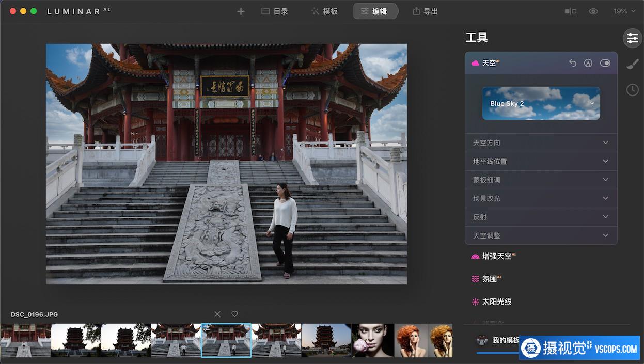Viewport: 644px width, 364px height.
Task: Open the edit history clock icon
Action: click(632, 90)
